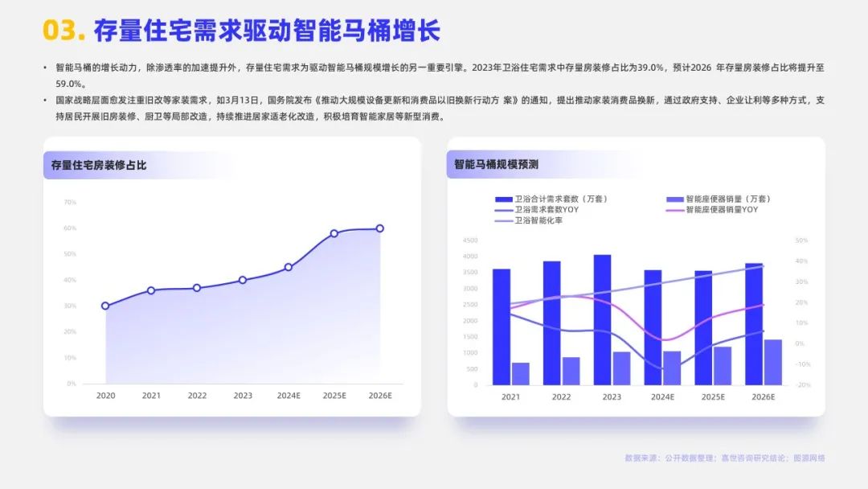Select the 2023 data point marker
The image size is (868, 489).
coord(243,280)
